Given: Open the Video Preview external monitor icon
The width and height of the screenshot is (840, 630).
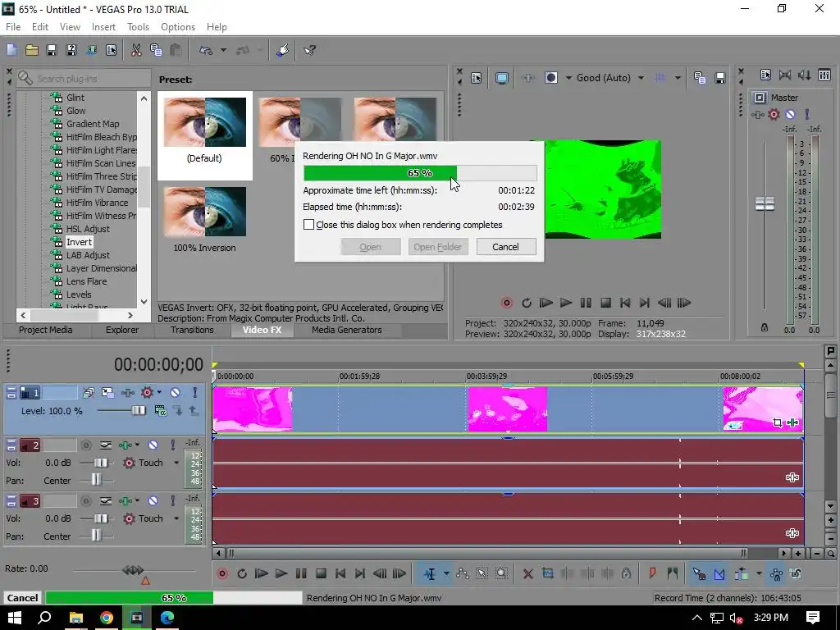Looking at the screenshot, I should pyautogui.click(x=501, y=78).
